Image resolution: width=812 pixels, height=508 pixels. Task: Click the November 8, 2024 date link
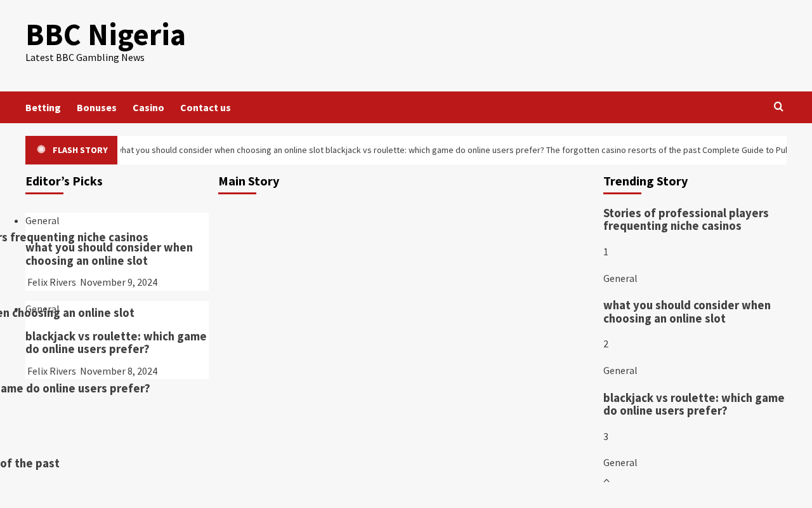119,371
